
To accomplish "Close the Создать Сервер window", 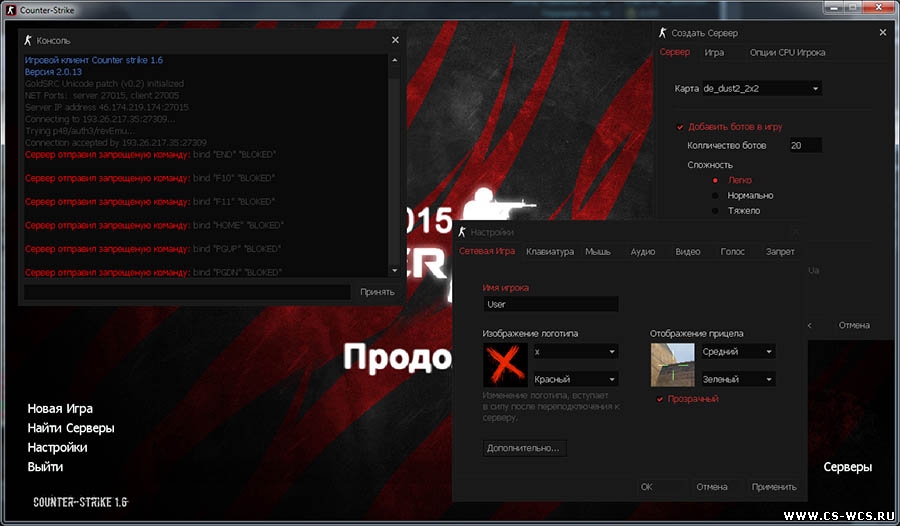I will 883,33.
